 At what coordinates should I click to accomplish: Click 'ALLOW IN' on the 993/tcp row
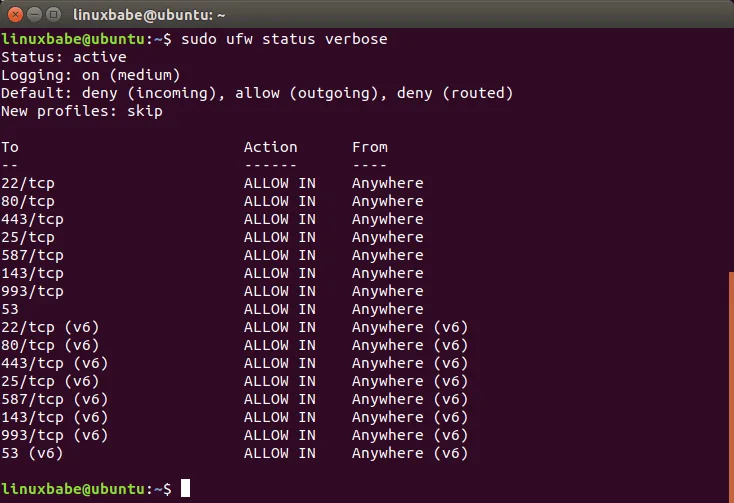pyautogui.click(x=279, y=291)
